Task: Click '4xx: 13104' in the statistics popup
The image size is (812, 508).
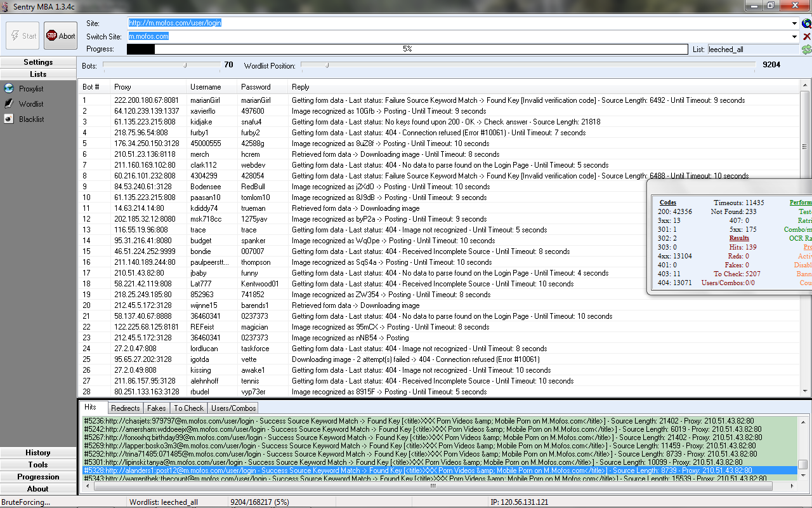Action: [675, 256]
